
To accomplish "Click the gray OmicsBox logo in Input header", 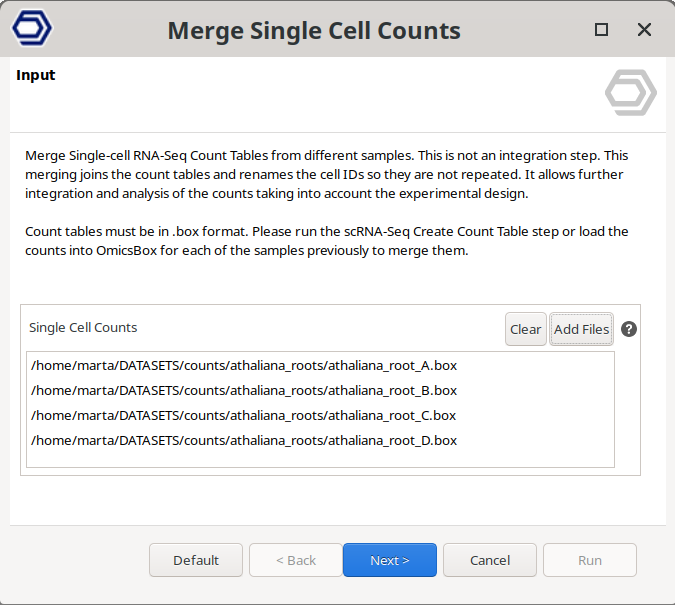I will click(x=630, y=93).
